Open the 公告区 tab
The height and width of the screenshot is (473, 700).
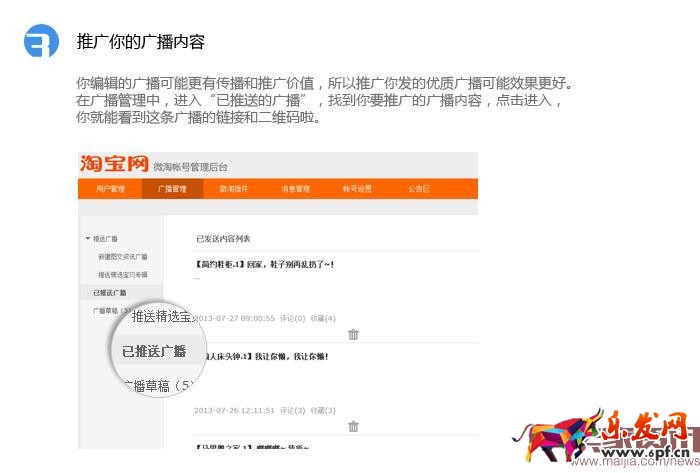(418, 189)
